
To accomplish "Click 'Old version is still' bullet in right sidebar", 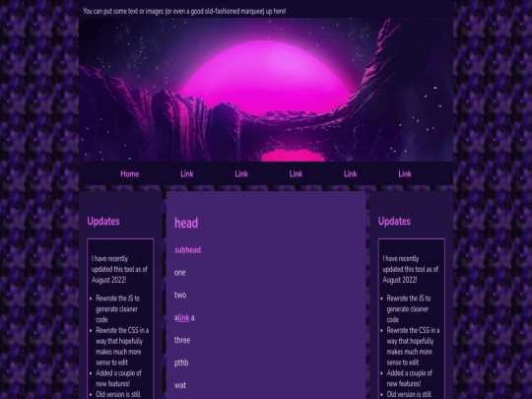I will [409, 394].
